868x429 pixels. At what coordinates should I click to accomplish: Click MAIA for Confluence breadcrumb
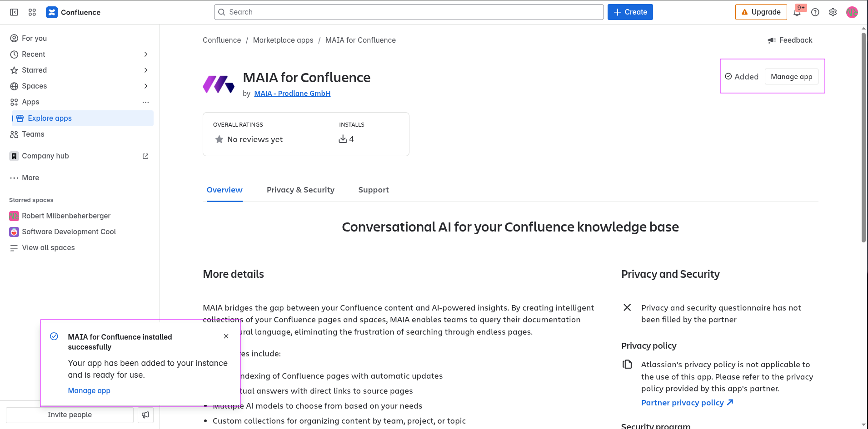(360, 40)
